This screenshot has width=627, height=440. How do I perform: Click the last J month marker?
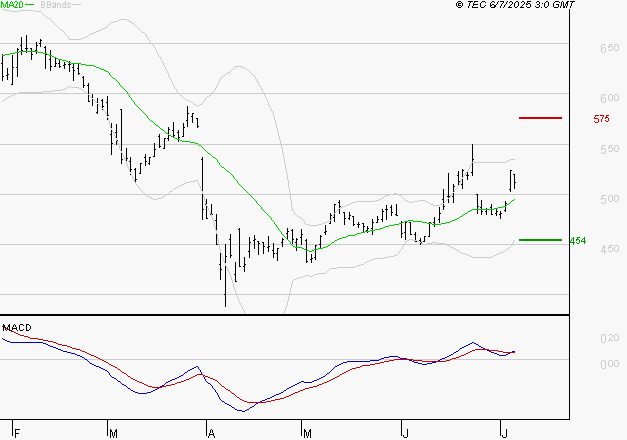pyautogui.click(x=505, y=434)
